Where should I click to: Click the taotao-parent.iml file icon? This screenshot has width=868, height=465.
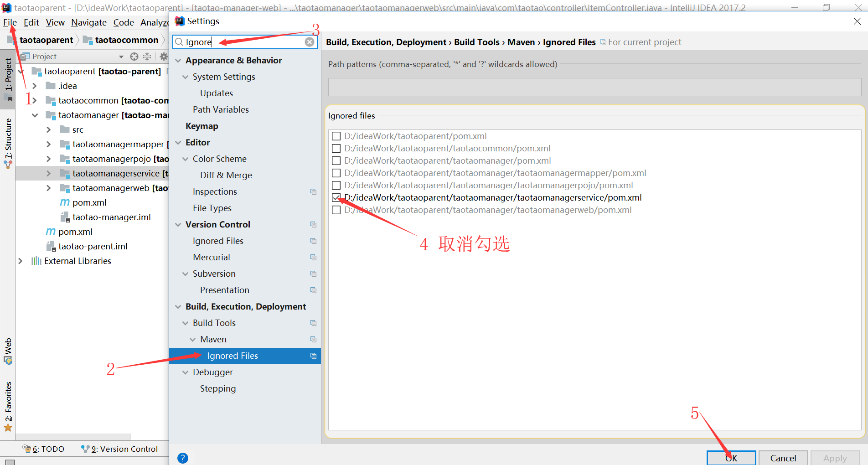pos(51,246)
